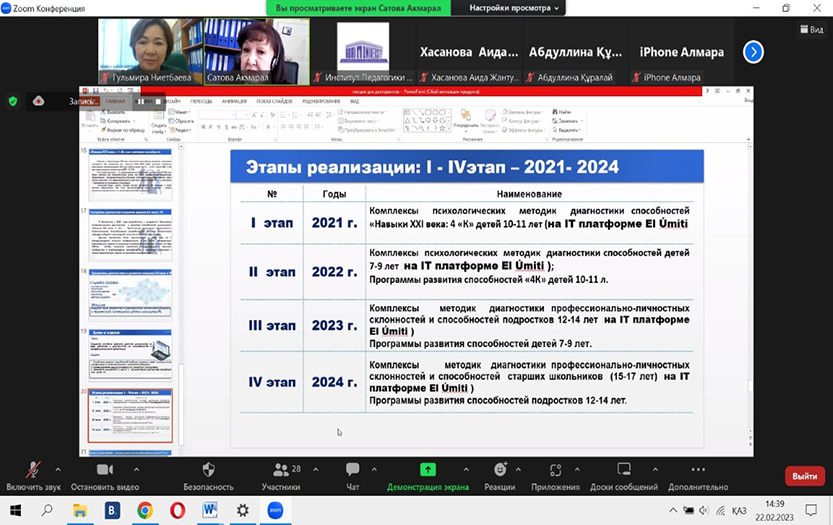
Task: Click the Дополнительно more options icon
Action: click(x=698, y=469)
